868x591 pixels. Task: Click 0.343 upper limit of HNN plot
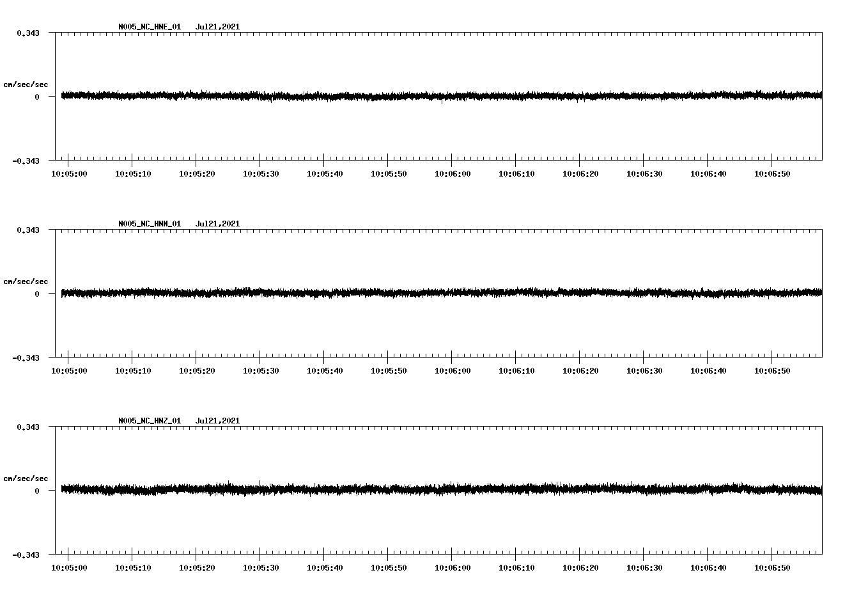pos(28,230)
